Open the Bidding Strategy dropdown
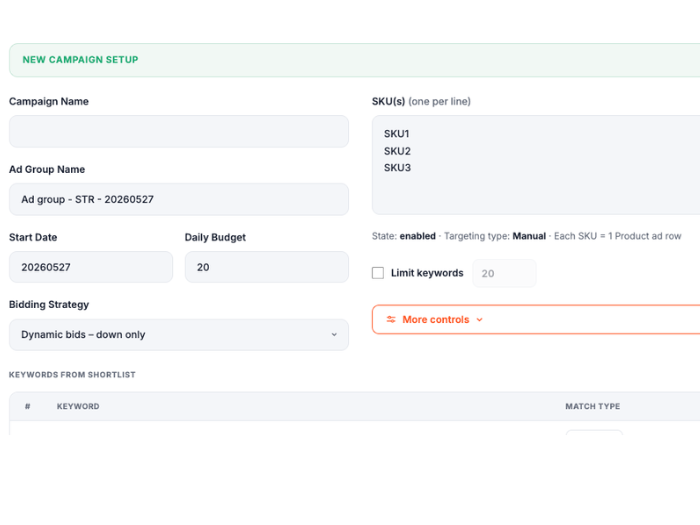Image resolution: width=700 pixels, height=525 pixels. click(179, 334)
